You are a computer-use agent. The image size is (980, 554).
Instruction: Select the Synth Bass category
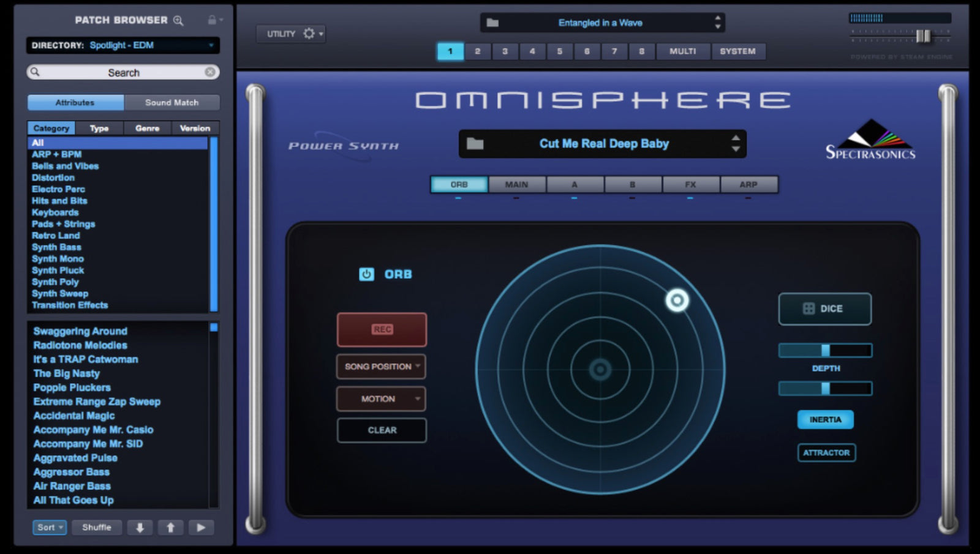point(56,247)
